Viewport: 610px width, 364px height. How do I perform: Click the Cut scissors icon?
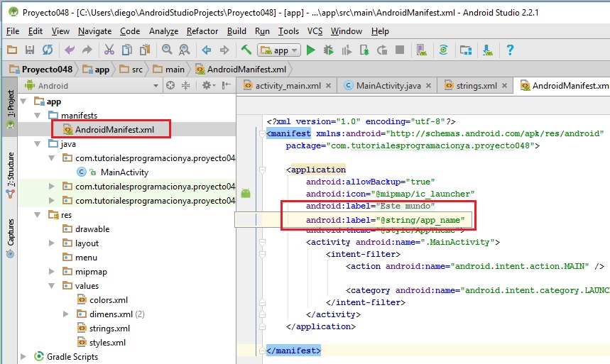tap(109, 50)
